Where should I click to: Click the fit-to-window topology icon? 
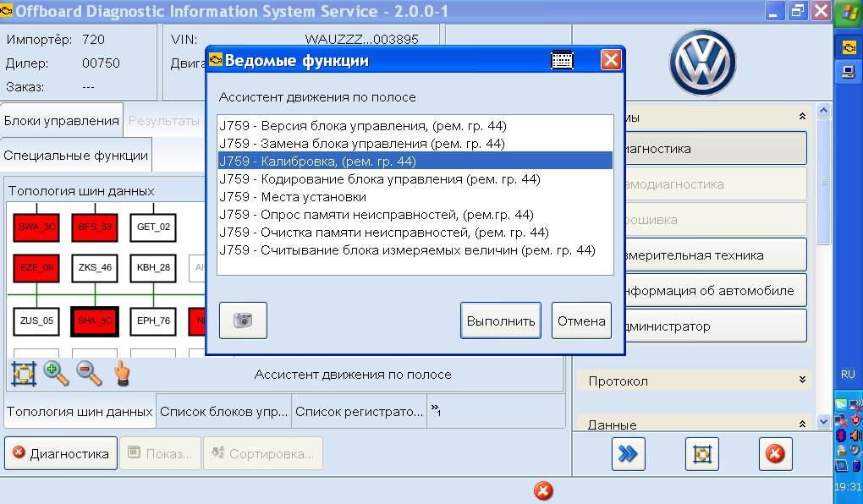click(24, 374)
